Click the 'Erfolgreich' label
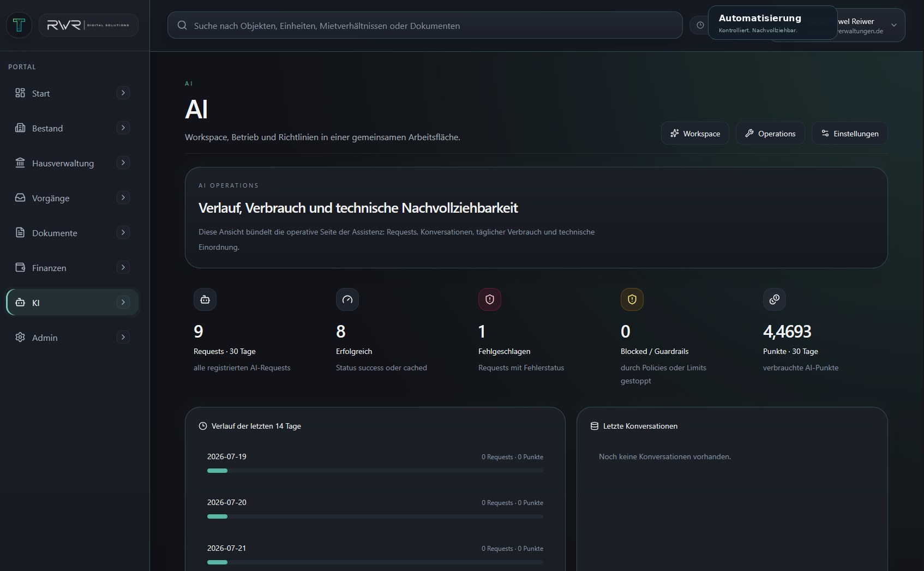 [354, 351]
